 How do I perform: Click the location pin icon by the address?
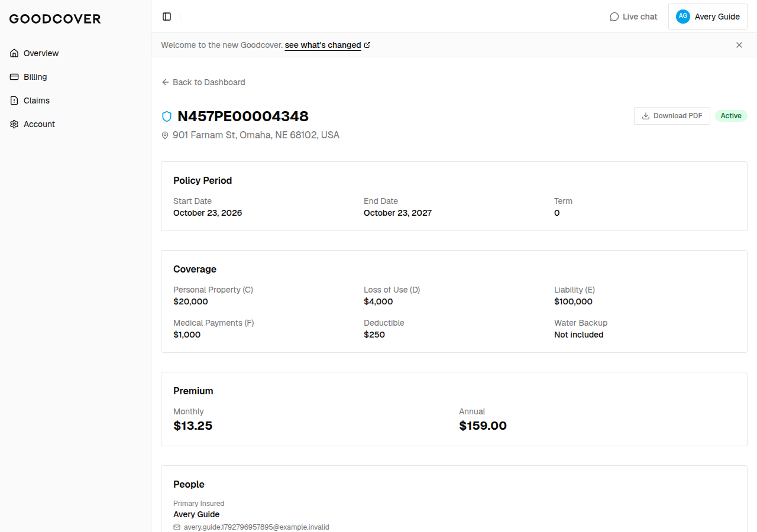[x=165, y=135]
